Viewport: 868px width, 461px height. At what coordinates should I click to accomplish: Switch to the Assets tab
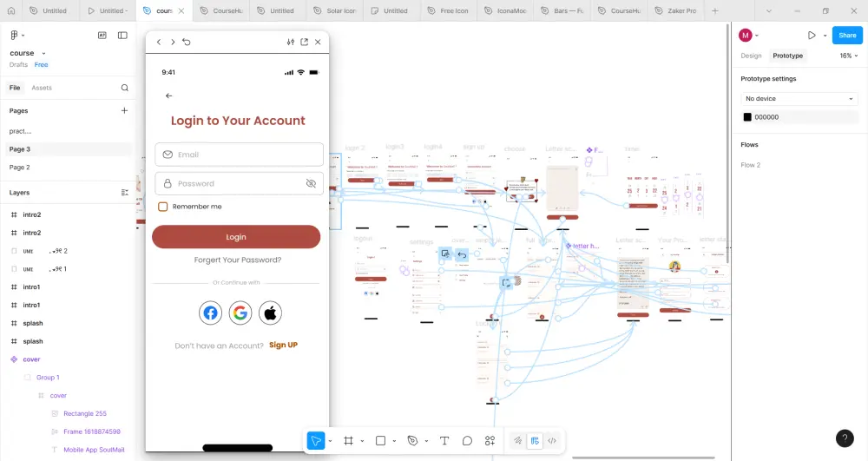coord(42,88)
